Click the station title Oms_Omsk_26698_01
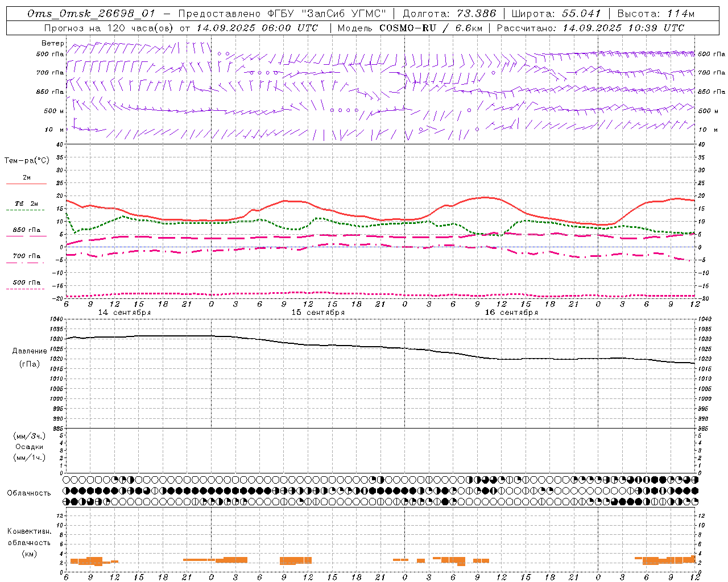Image resolution: width=728 pixels, height=582 pixels. click(x=91, y=14)
